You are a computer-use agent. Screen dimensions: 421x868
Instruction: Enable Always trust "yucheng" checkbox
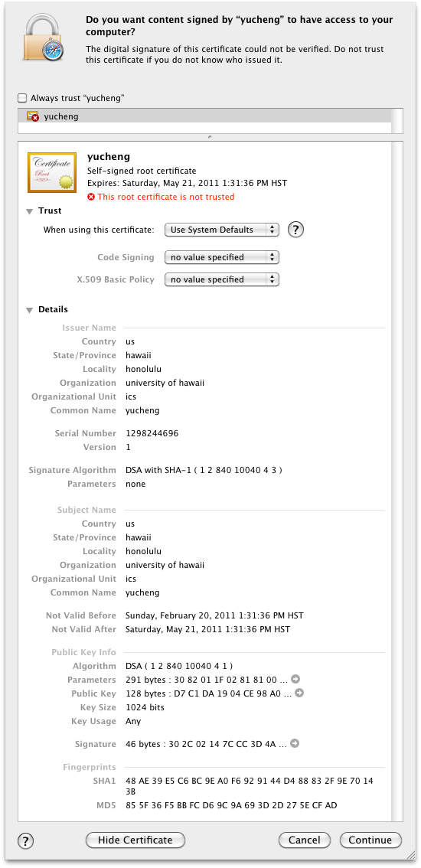pyautogui.click(x=22, y=98)
